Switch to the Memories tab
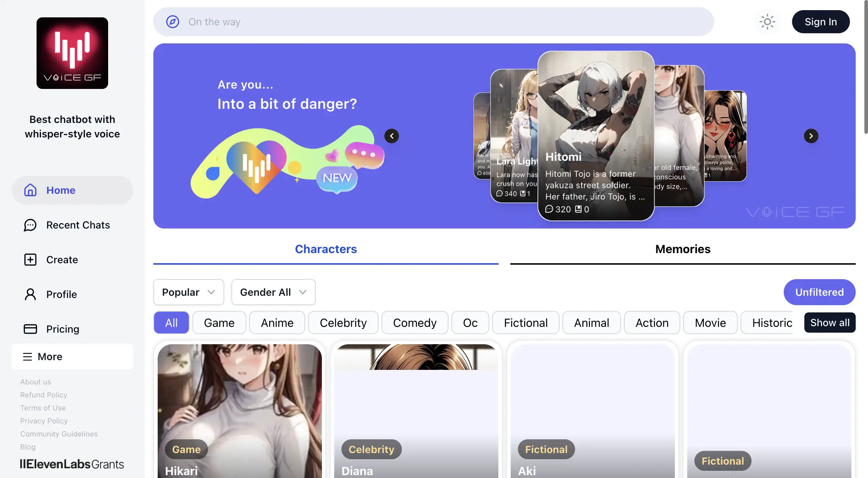The width and height of the screenshot is (868, 478). click(x=682, y=249)
